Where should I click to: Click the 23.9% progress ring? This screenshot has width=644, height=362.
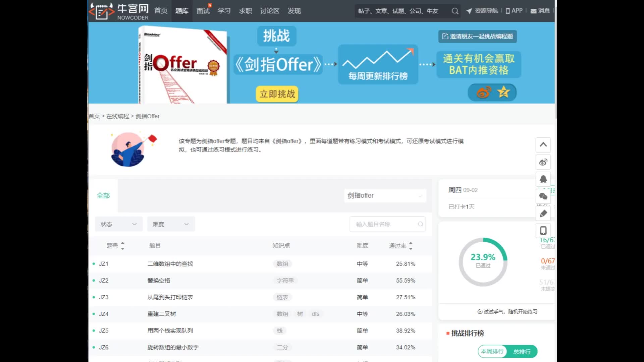pos(483,262)
